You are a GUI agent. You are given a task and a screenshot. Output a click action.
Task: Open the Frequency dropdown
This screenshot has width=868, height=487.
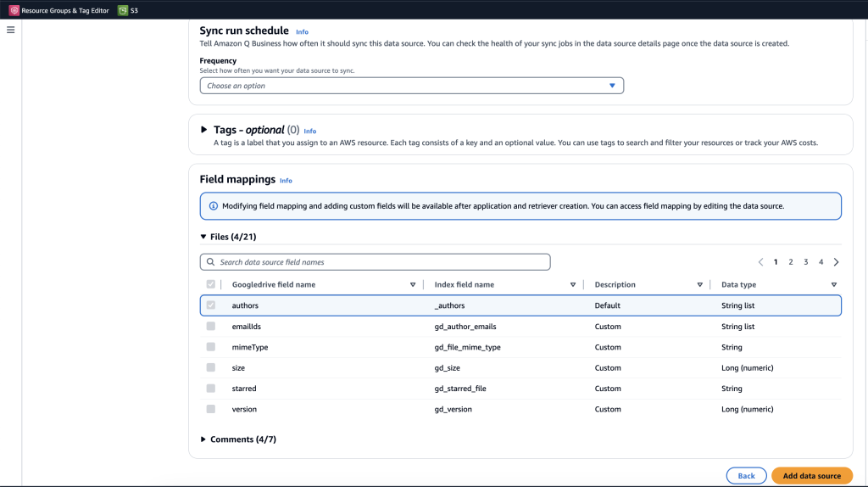[x=411, y=86]
